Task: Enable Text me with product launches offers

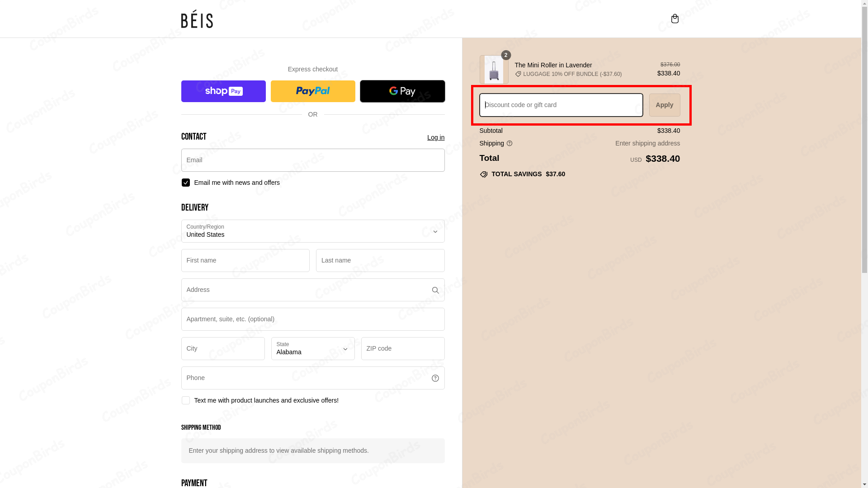Action: [x=185, y=400]
